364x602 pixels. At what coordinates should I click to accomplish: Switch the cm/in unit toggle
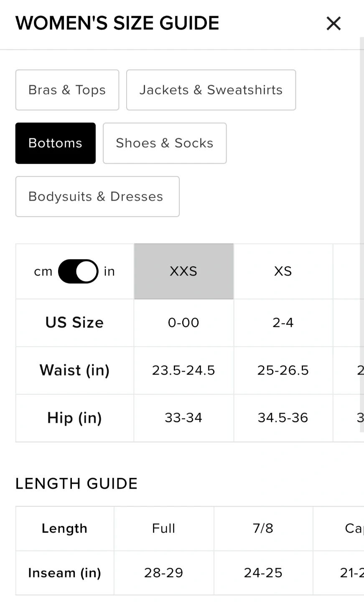click(x=78, y=271)
